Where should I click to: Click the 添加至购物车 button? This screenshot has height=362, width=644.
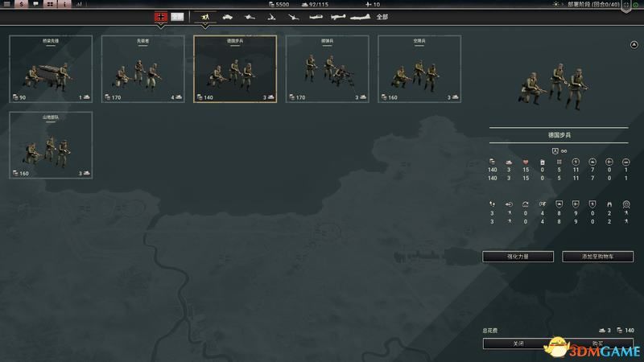(597, 257)
